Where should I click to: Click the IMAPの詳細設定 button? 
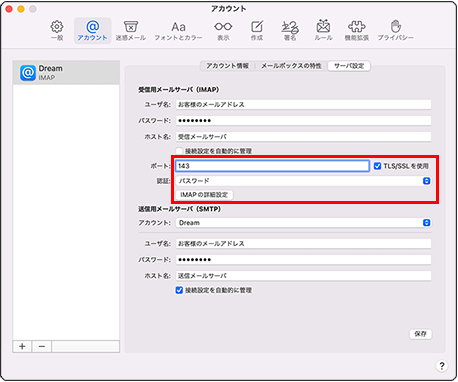(204, 195)
